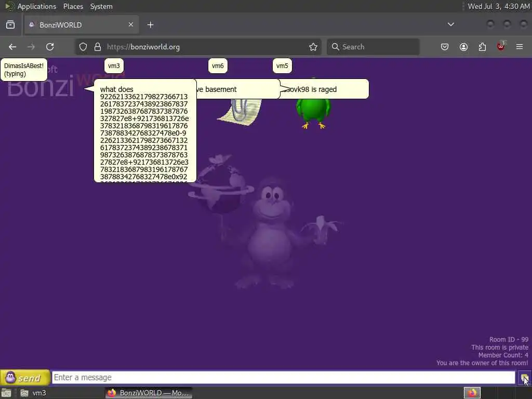Viewport: 532px width, 399px height.
Task: Click the vm5 name tag
Action: 282,66
